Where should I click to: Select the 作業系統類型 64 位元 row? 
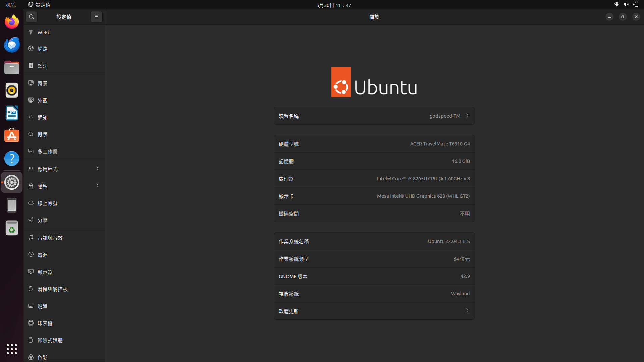(374, 259)
